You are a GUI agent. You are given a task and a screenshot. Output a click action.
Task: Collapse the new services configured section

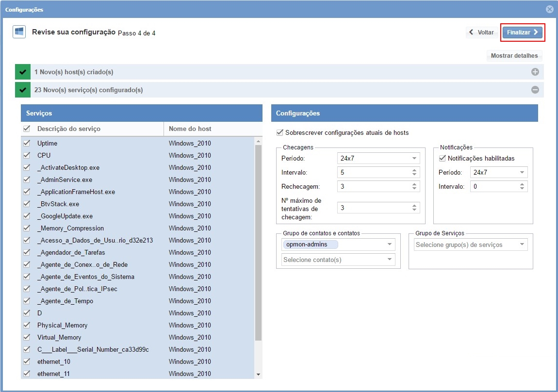coord(535,90)
